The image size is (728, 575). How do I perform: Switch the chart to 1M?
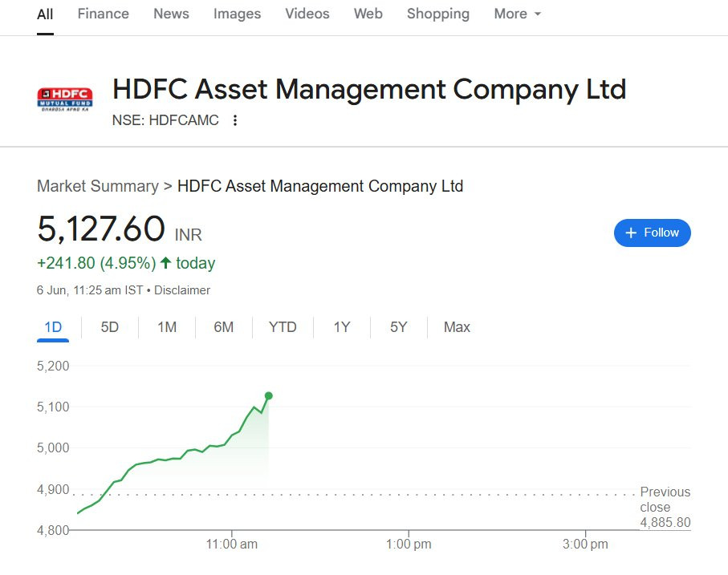167,327
